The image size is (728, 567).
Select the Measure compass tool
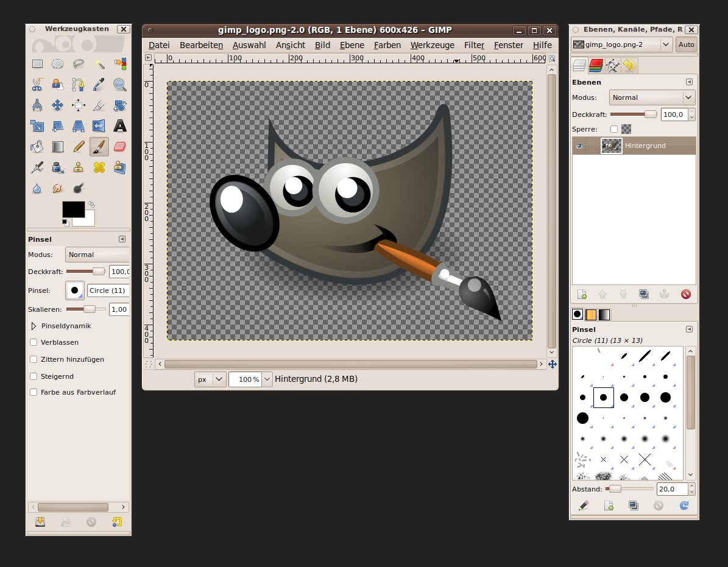coord(37,105)
